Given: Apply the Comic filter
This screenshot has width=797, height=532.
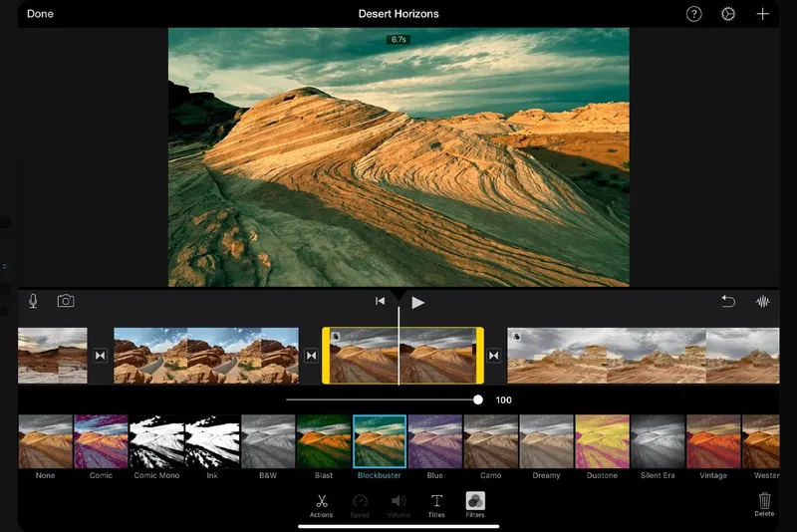Looking at the screenshot, I should coord(101,441).
